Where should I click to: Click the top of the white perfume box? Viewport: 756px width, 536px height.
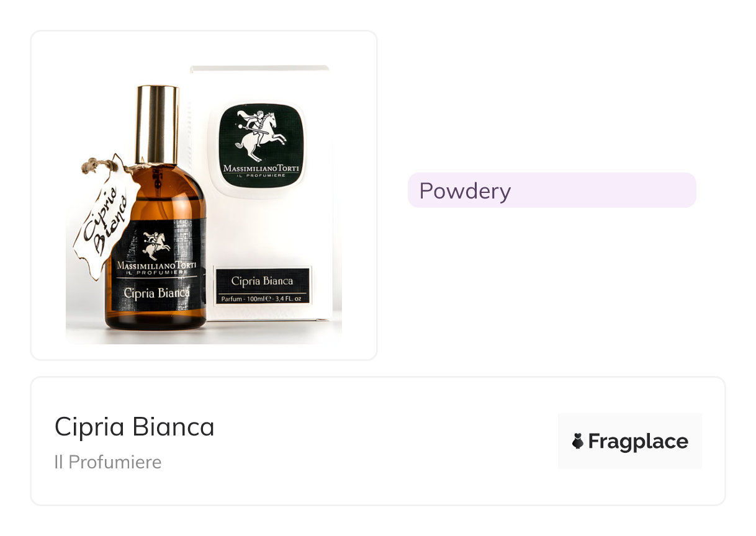tap(261, 69)
